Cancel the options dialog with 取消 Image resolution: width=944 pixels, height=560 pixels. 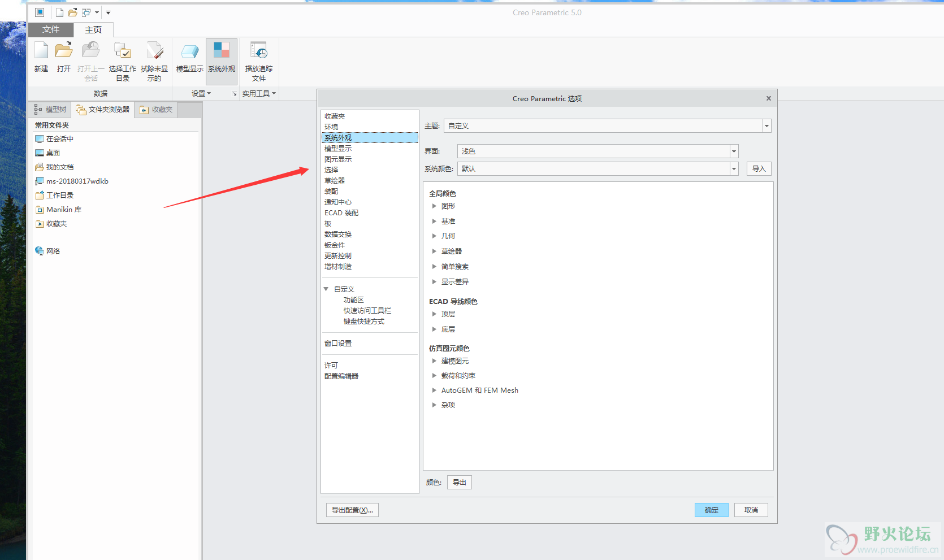pyautogui.click(x=751, y=510)
